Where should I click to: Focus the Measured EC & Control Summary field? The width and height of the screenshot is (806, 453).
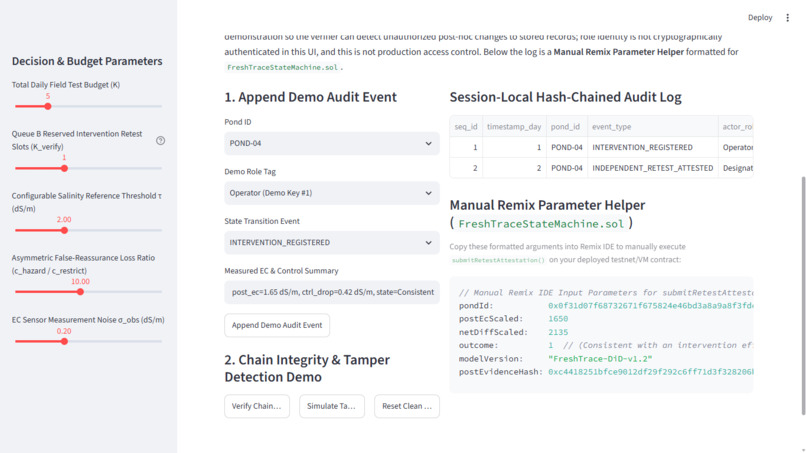coord(332,292)
